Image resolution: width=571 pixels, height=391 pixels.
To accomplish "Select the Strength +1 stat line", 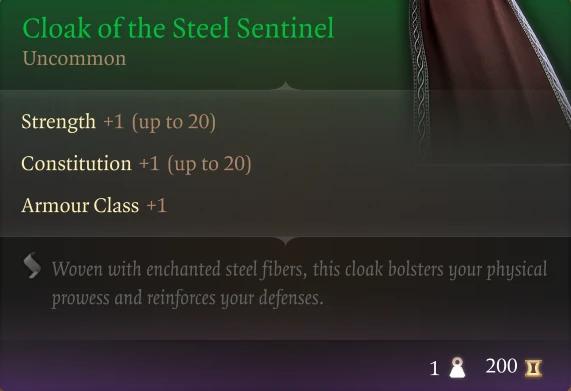I will (x=118, y=122).
